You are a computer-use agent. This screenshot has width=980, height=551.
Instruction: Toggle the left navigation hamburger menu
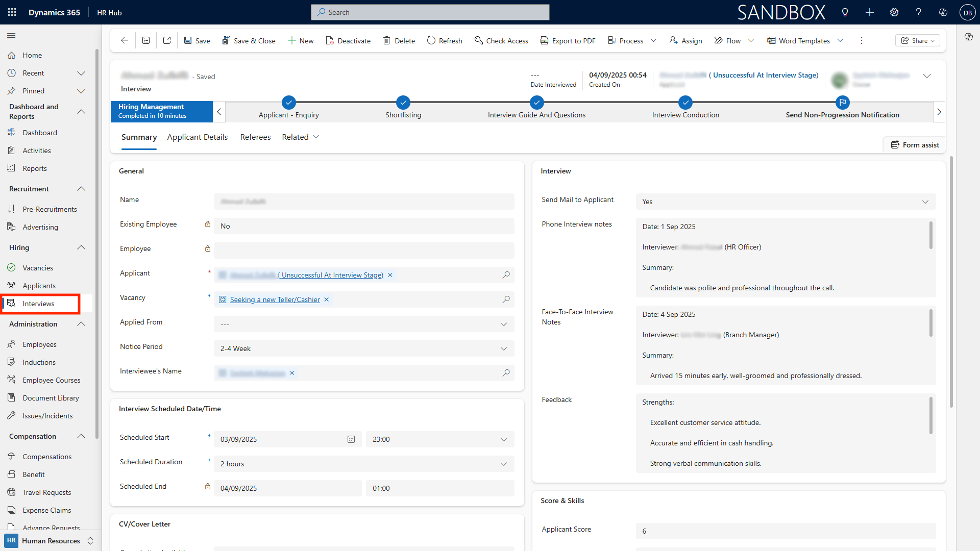[x=11, y=36]
